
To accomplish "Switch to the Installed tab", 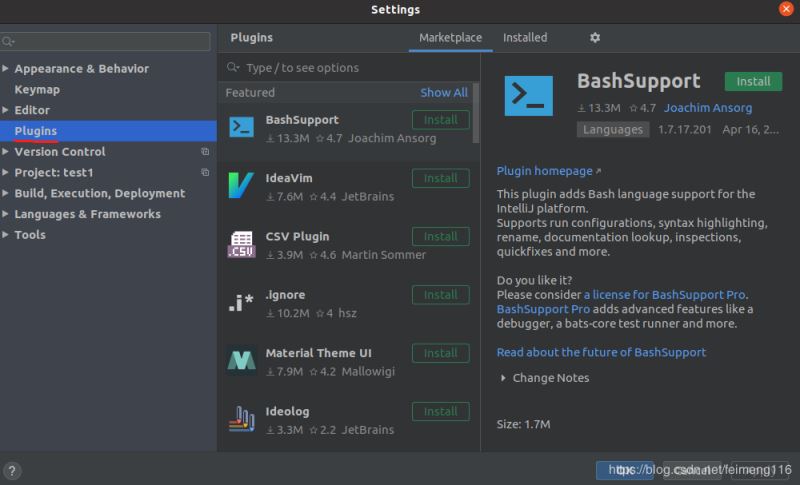I will 525,38.
